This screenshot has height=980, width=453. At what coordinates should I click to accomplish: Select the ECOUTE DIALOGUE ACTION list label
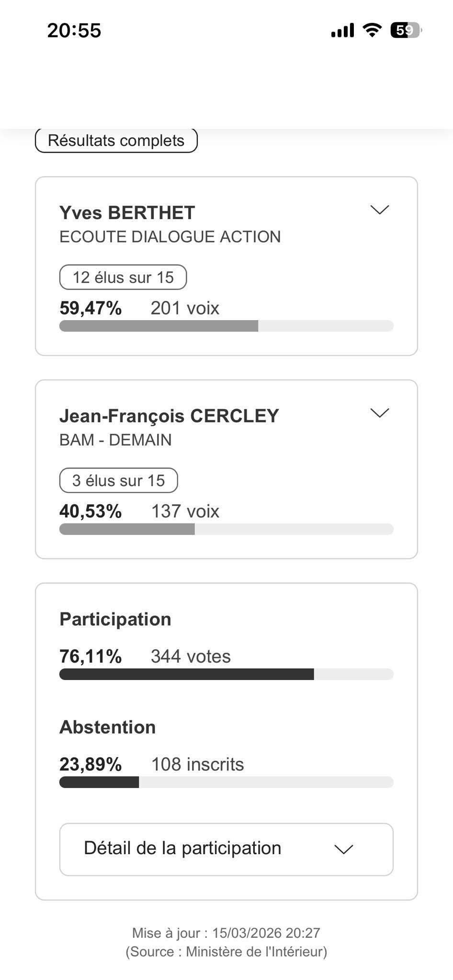point(170,237)
